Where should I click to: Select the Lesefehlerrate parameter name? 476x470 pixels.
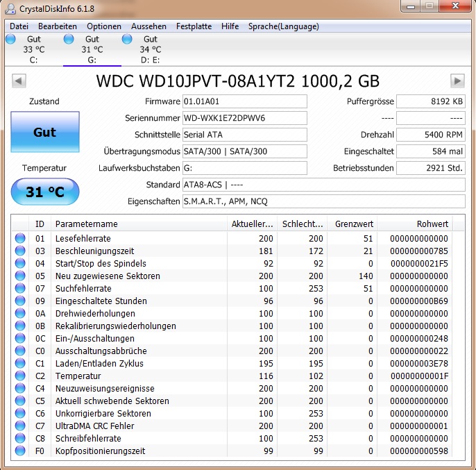pyautogui.click(x=83, y=239)
